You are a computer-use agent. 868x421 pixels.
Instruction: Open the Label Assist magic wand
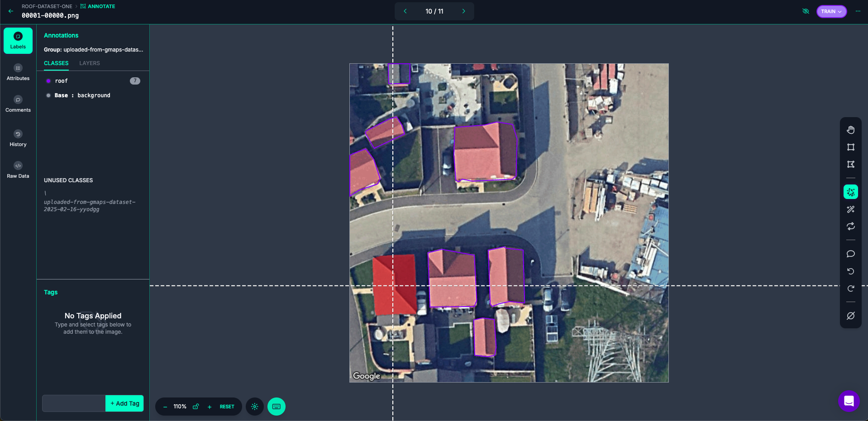pyautogui.click(x=850, y=209)
